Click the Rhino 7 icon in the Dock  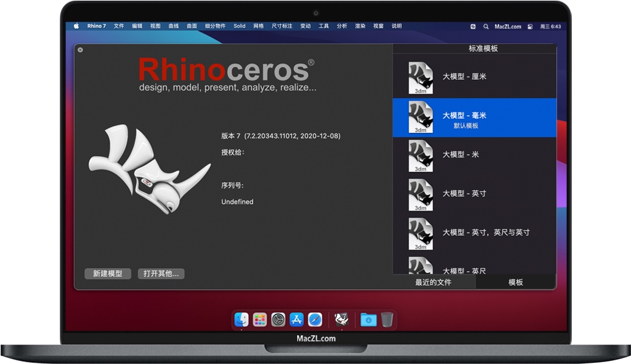[341, 319]
